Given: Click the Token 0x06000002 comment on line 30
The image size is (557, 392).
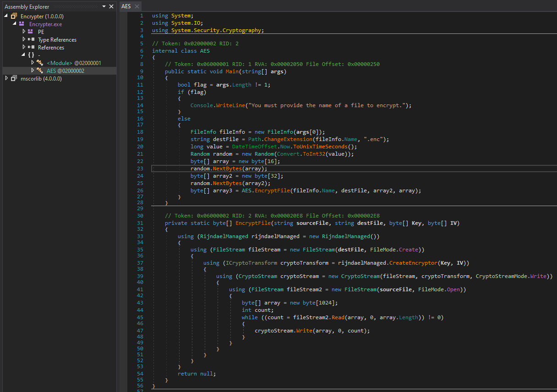Looking at the screenshot, I should click(272, 216).
